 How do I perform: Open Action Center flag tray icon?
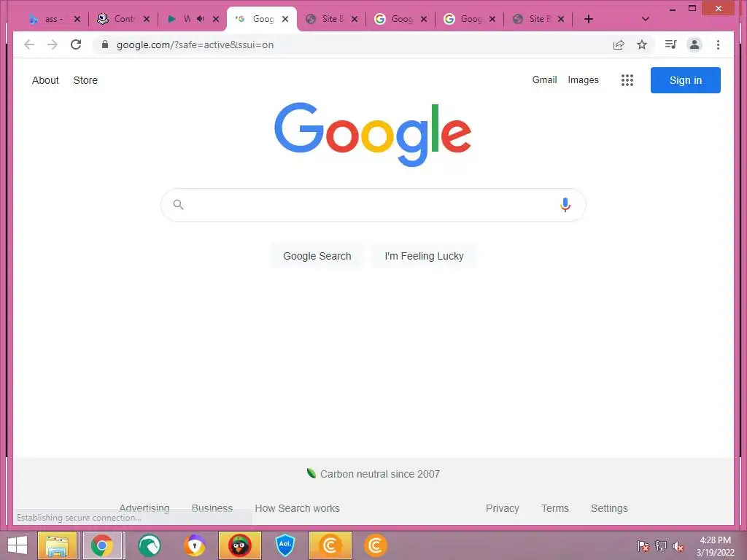[643, 547]
